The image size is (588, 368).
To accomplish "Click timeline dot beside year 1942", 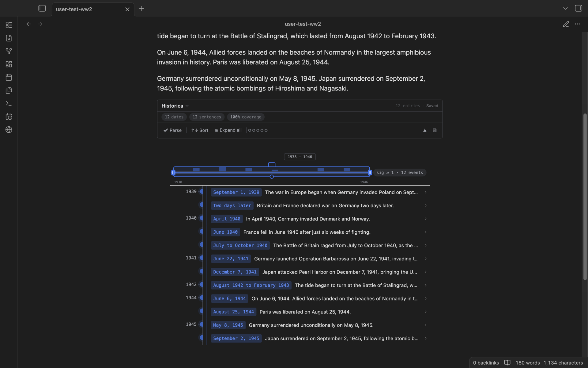I will [202, 285].
